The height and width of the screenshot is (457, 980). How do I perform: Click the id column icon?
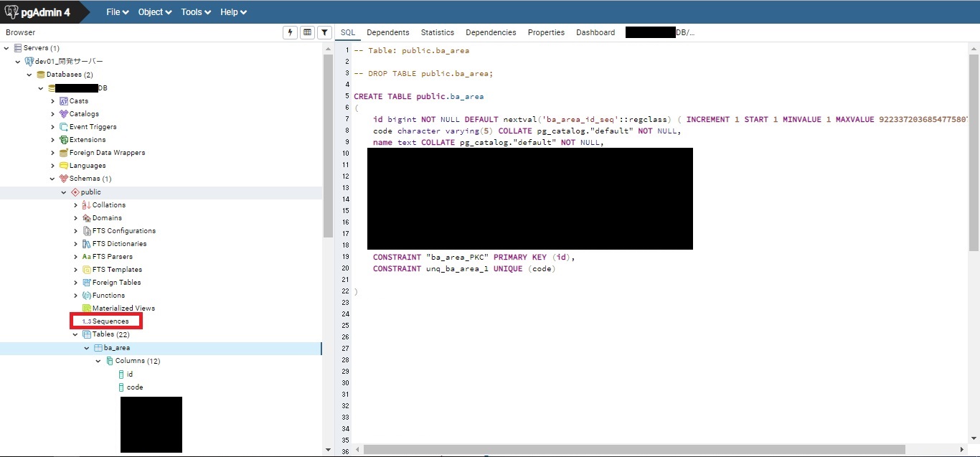pos(121,374)
